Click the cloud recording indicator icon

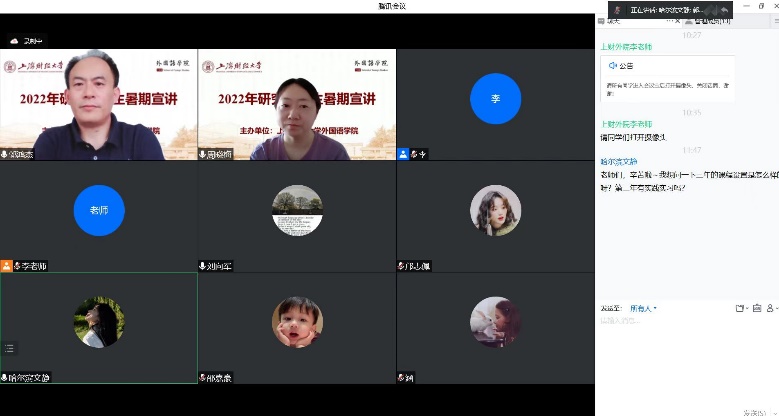15,41
